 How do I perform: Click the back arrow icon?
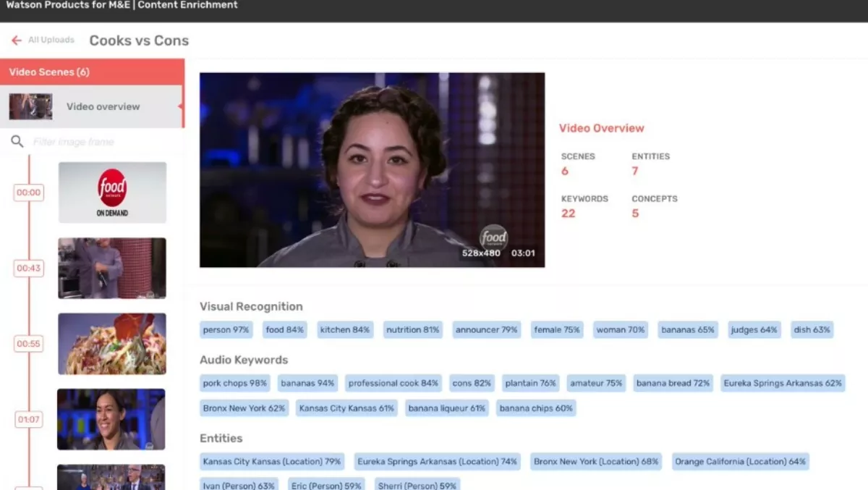click(16, 41)
